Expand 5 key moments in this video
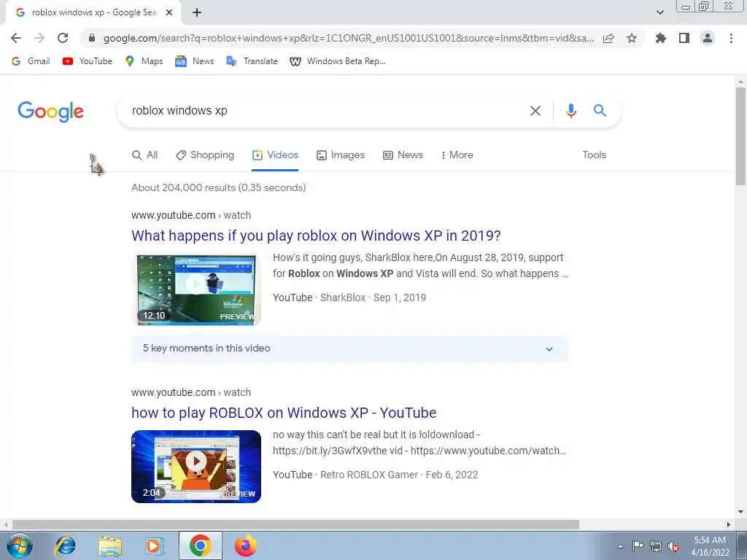 coord(349,349)
